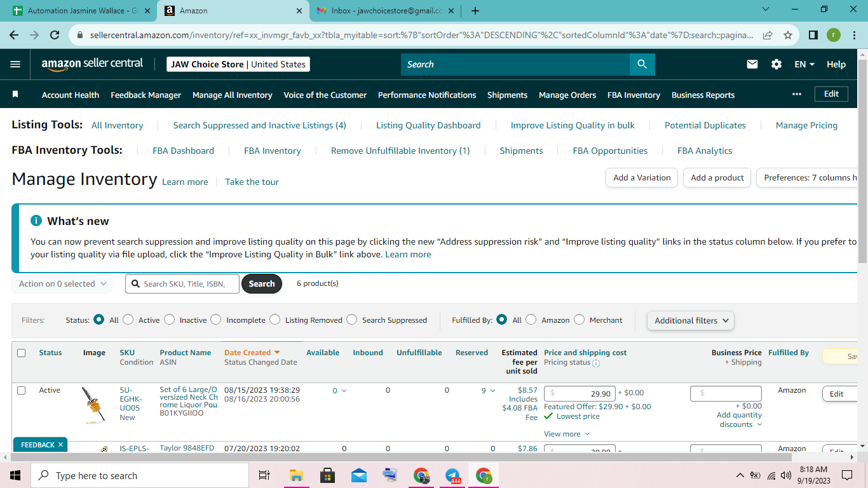Go to Manage Orders in nav bar

coord(567,95)
